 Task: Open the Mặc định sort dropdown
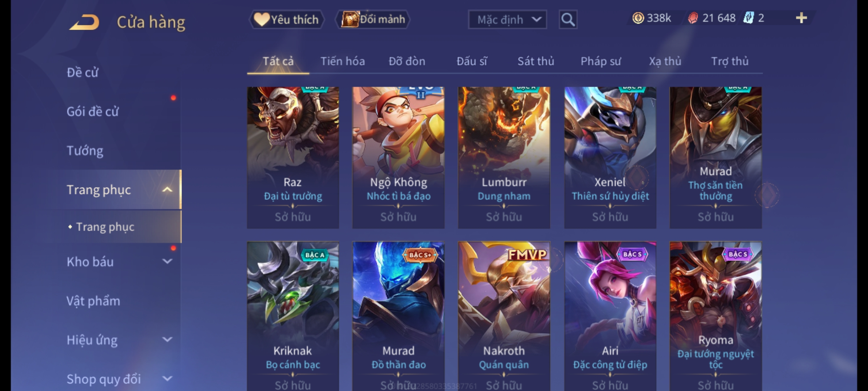(x=507, y=20)
